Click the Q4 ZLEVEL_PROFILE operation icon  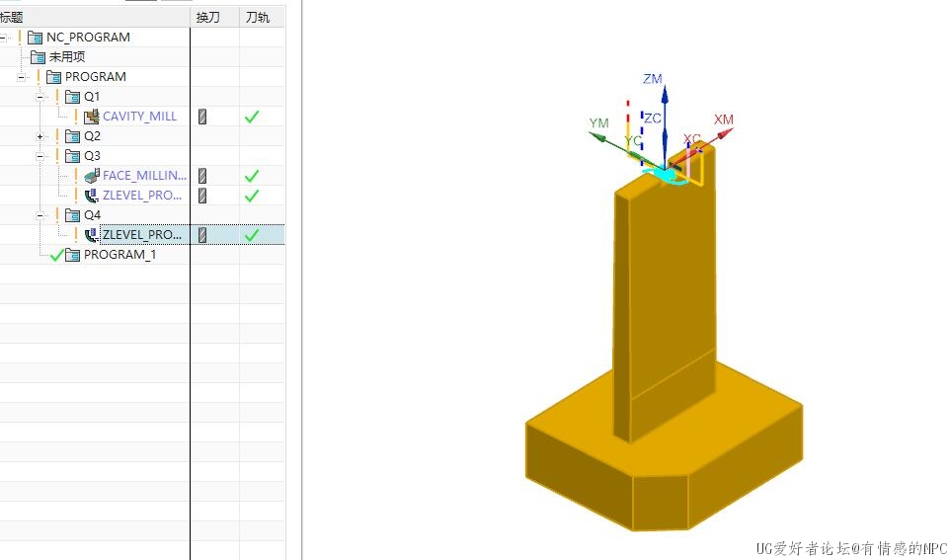coord(92,234)
